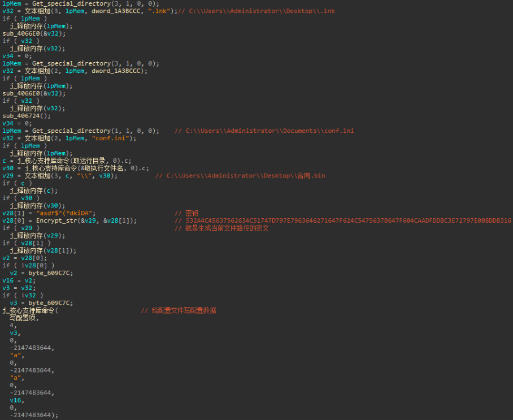The width and height of the screenshot is (513, 420).
Task: Select the "asdf$^(*dkiDA" key string
Action: coord(73,213)
